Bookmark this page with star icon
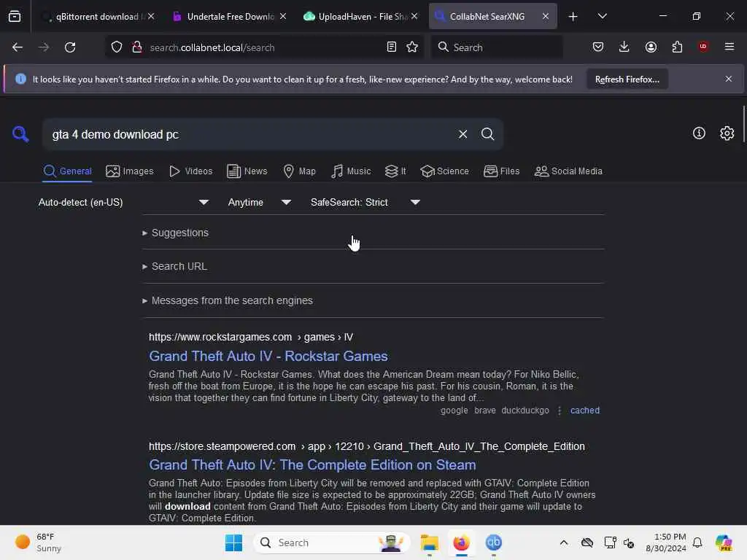 tap(412, 47)
